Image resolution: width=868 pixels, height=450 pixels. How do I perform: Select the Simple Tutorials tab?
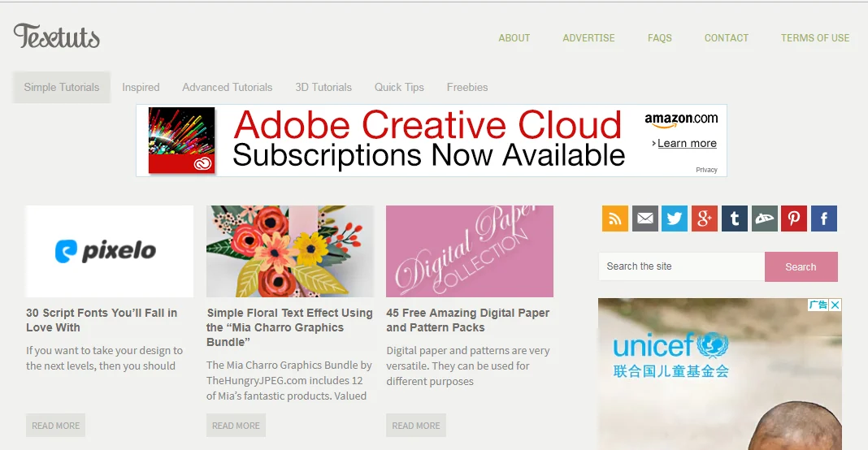point(62,88)
